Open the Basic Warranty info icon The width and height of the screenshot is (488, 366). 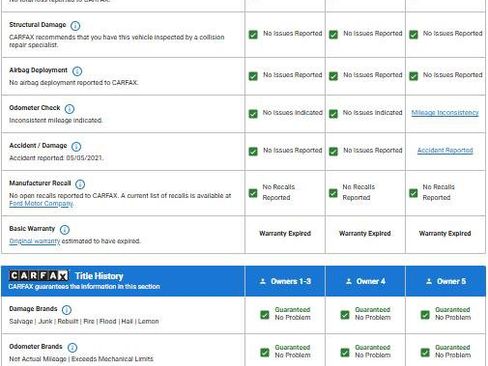pos(65,230)
